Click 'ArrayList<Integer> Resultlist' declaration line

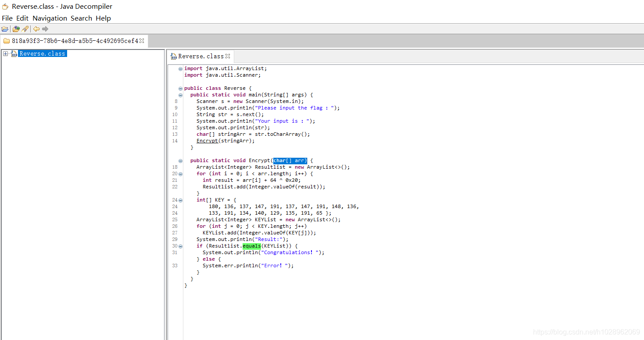[273, 167]
